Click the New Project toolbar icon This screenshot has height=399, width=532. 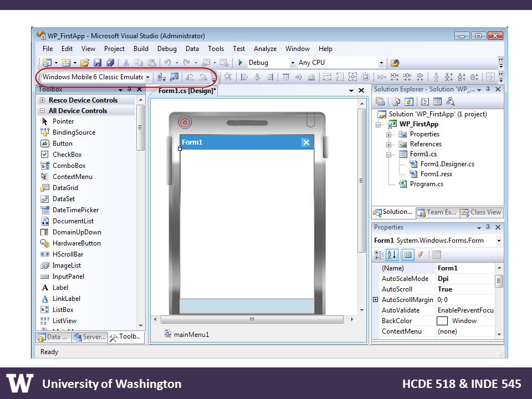click(47, 63)
